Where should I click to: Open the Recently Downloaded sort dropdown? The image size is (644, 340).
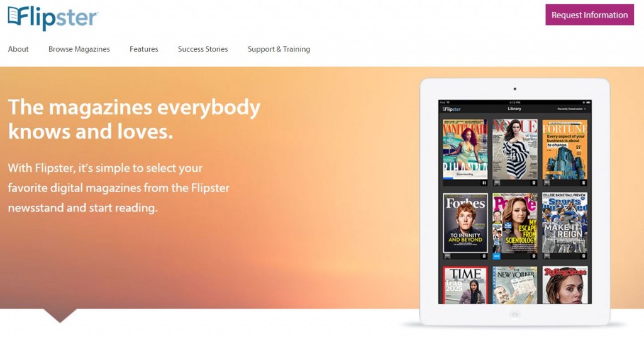click(x=572, y=109)
